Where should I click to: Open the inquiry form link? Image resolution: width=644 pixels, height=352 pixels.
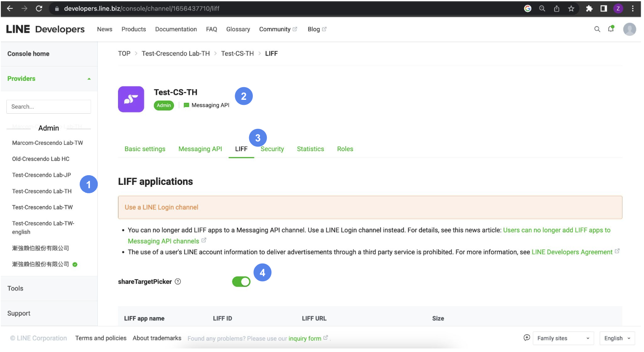(305, 339)
